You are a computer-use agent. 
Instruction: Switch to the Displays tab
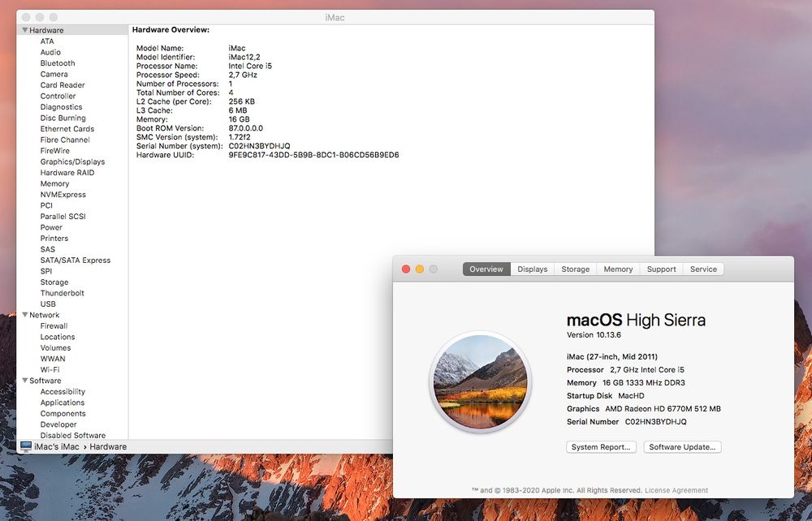[533, 269]
